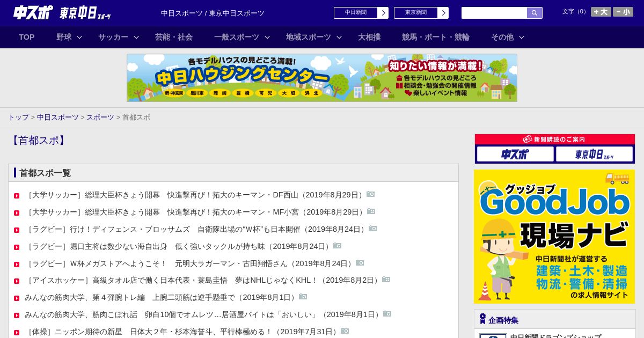Click photo icon after DF西山 article

371,194
